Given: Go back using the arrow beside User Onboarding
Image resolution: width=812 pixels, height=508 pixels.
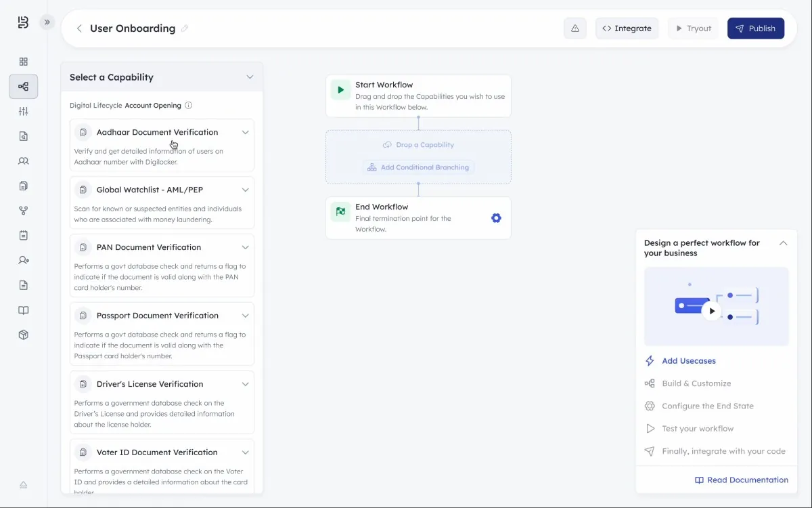Looking at the screenshot, I should click(x=79, y=28).
